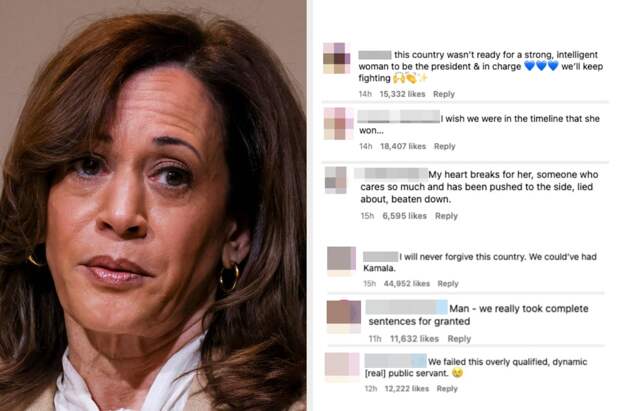Image resolution: width=620 pixels, height=411 pixels.
Task: Click blurred username before 'My heart breaks'
Action: point(391,174)
